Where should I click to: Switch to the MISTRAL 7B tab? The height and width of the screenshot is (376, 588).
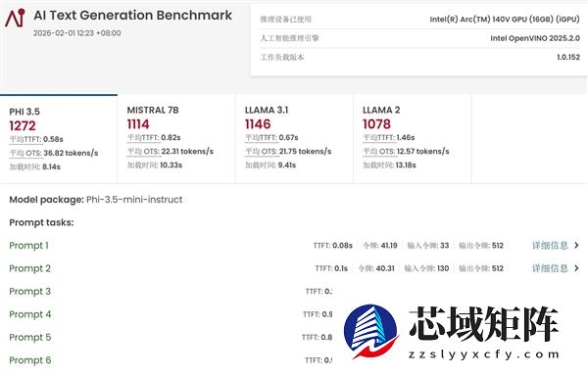(176, 139)
